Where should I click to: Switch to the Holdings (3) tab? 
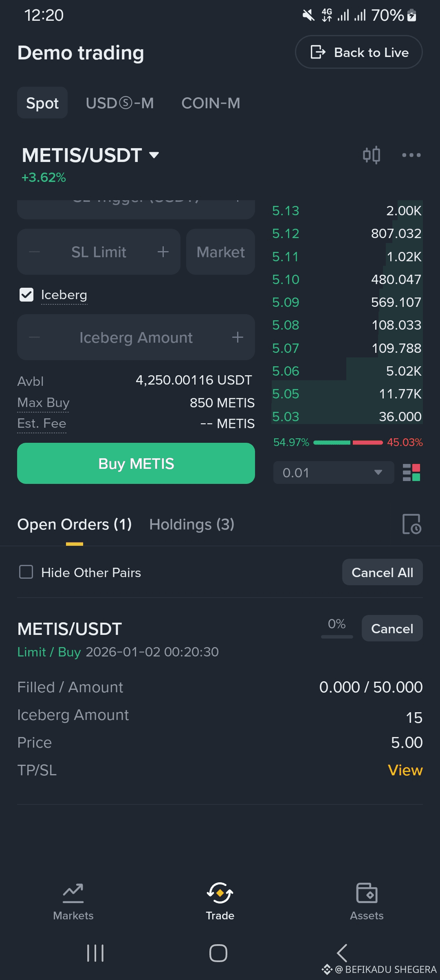(x=191, y=525)
